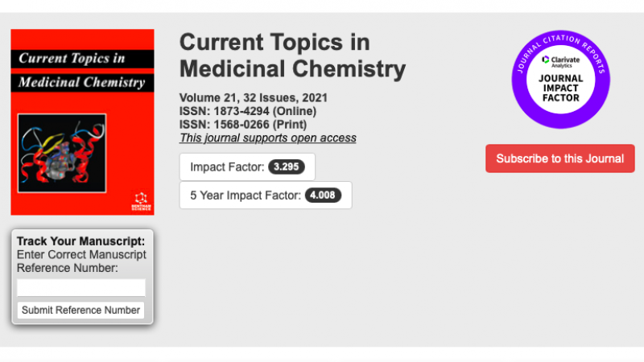Click the "Medicinal Chemistry" band on cover
Screen dimensions: 644x362
point(81,82)
